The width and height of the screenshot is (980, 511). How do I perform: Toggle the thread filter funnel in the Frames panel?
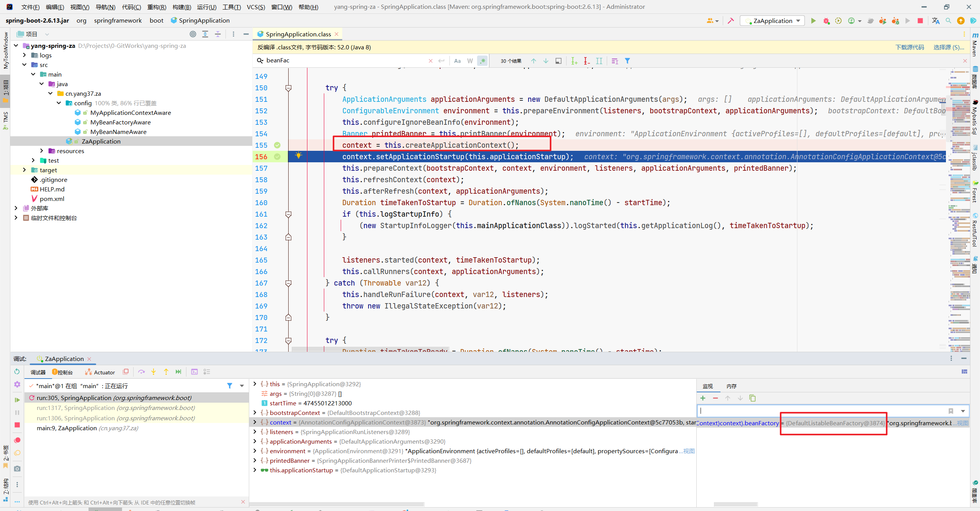point(230,386)
